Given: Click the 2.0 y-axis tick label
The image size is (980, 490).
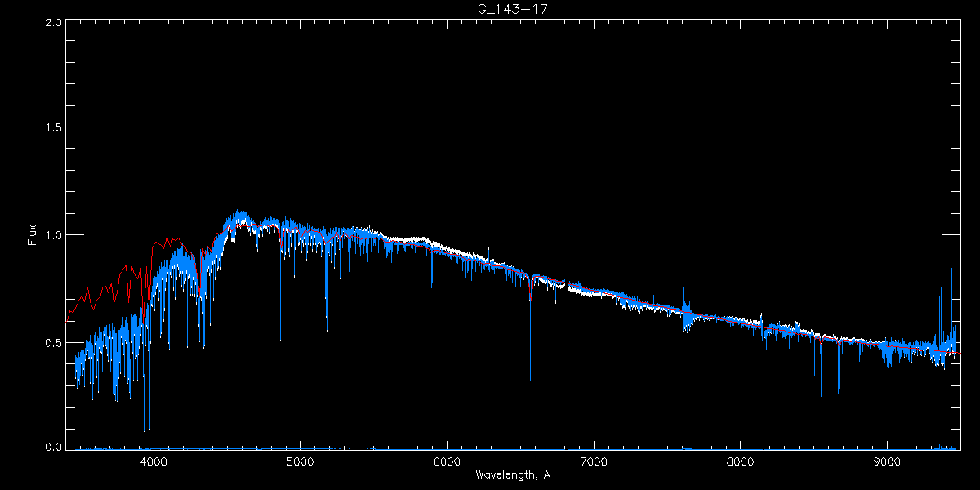Looking at the screenshot, I should [x=51, y=22].
